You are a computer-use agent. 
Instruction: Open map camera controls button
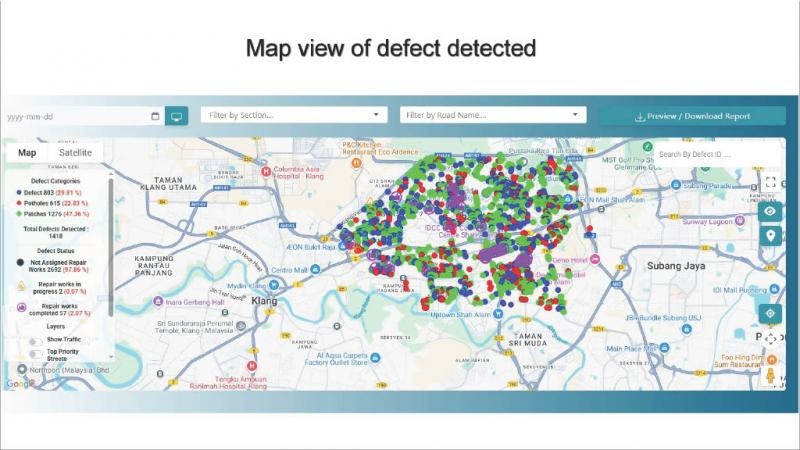pyautogui.click(x=771, y=339)
